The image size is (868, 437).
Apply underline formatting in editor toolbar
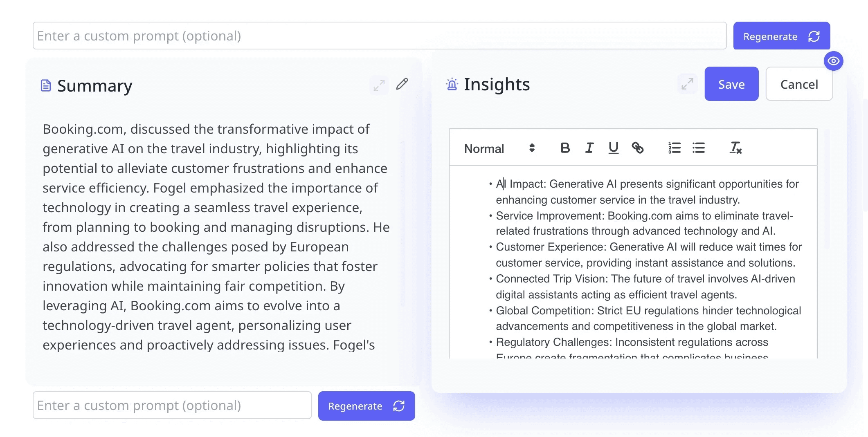pos(613,148)
